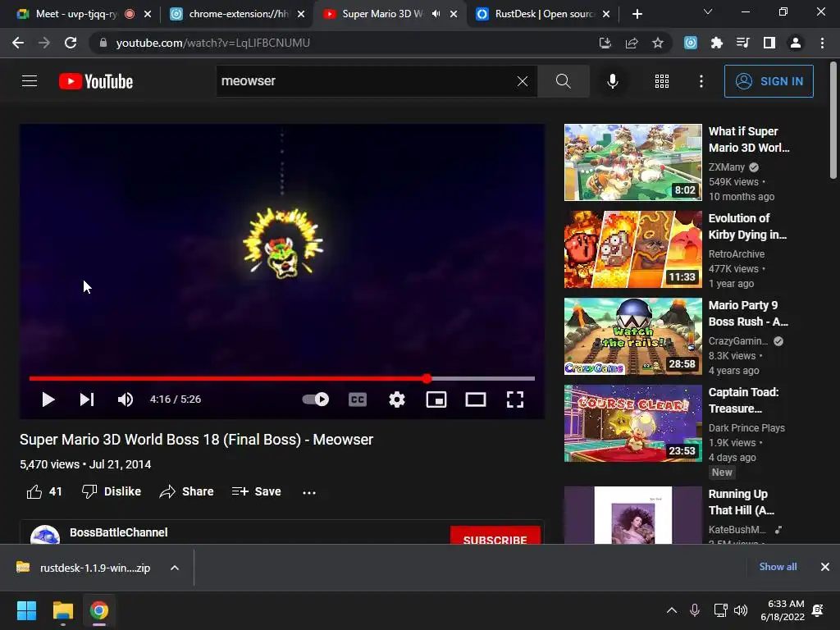Open tab search dropdown chevron

708,11
